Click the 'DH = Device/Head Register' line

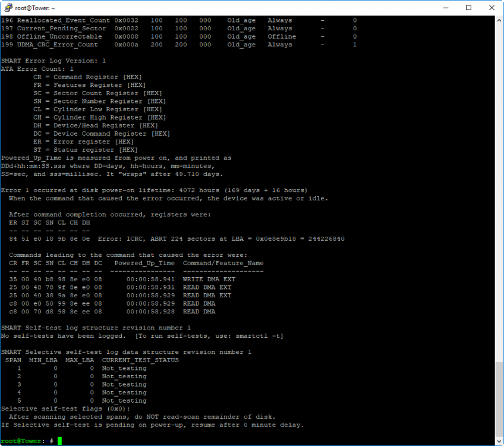tap(96, 125)
